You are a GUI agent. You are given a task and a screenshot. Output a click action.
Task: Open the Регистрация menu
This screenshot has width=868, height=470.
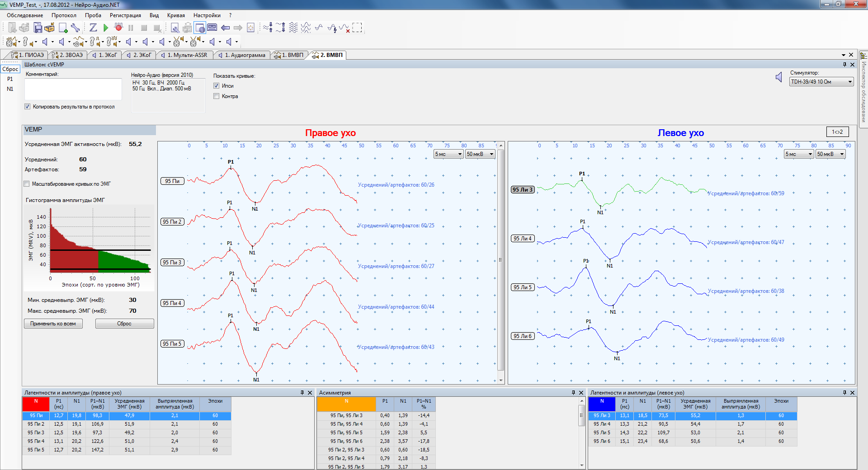click(125, 15)
